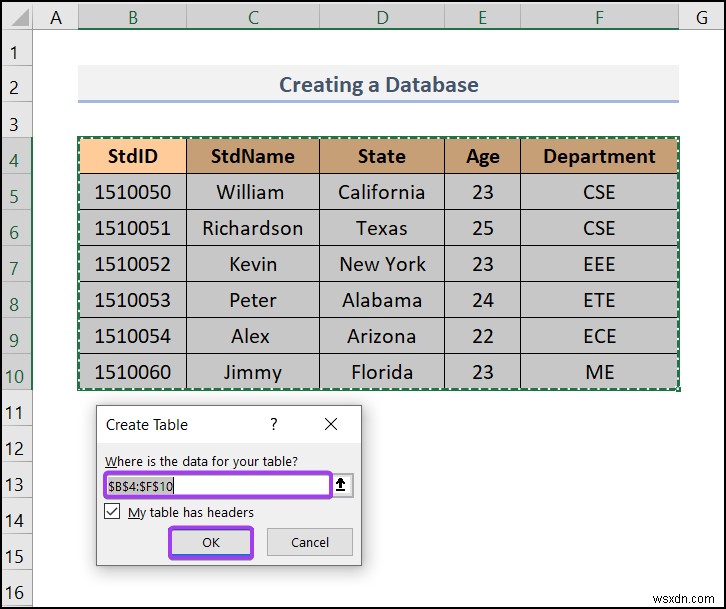Select row 15 header

(17, 552)
